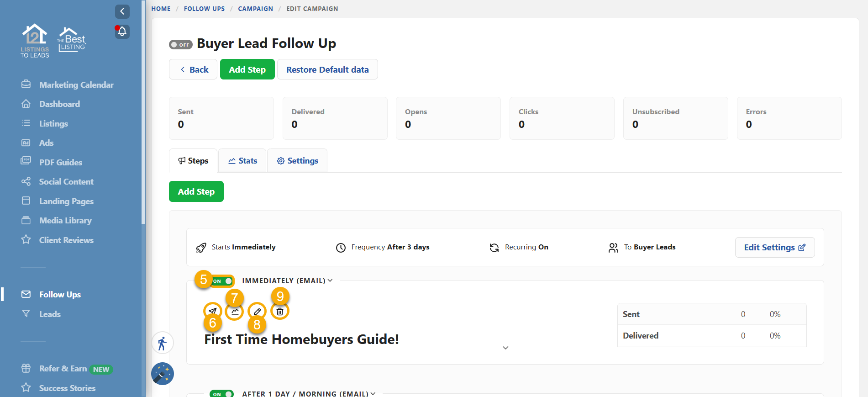Click Edit Settings button

774,247
